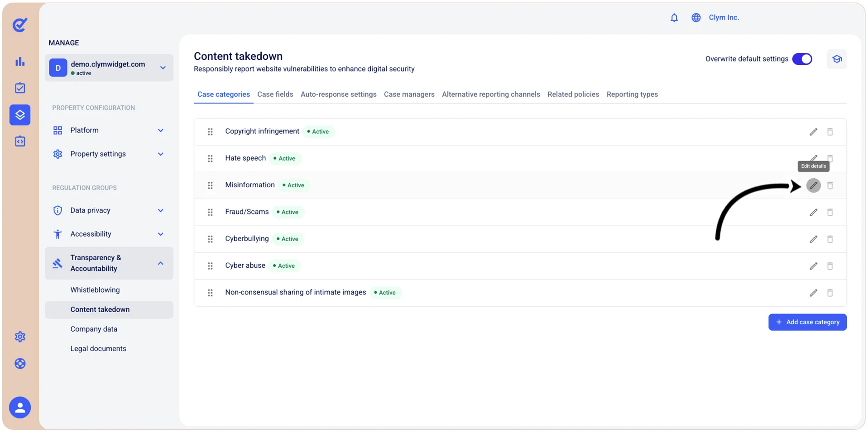Image resolution: width=868 pixels, height=432 pixels.
Task: Expand Property settings section
Action: (109, 154)
